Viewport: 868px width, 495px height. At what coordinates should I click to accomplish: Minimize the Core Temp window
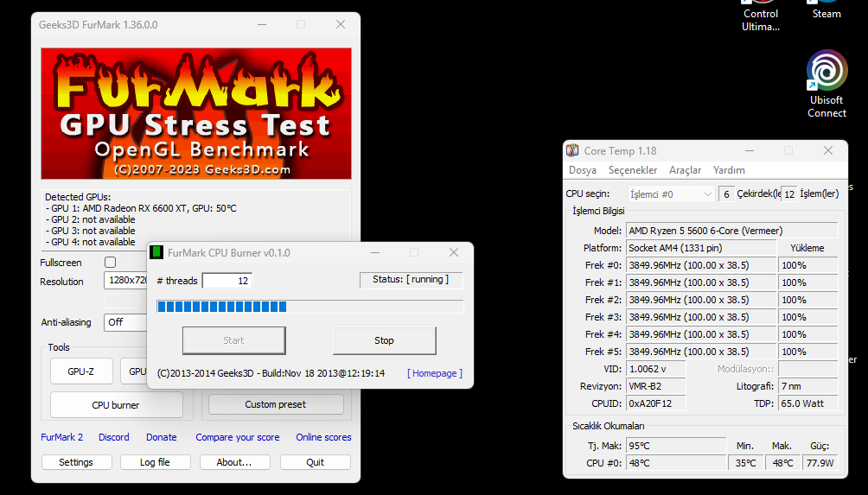pyautogui.click(x=750, y=150)
